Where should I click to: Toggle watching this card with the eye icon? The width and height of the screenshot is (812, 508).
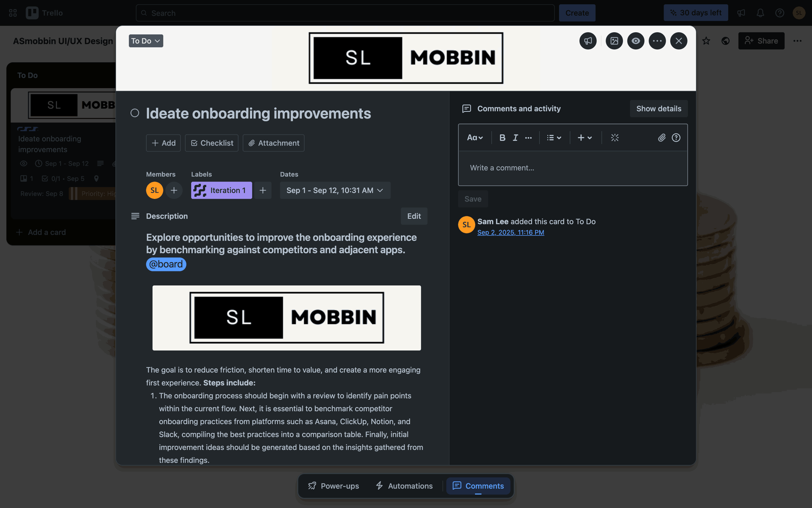636,41
